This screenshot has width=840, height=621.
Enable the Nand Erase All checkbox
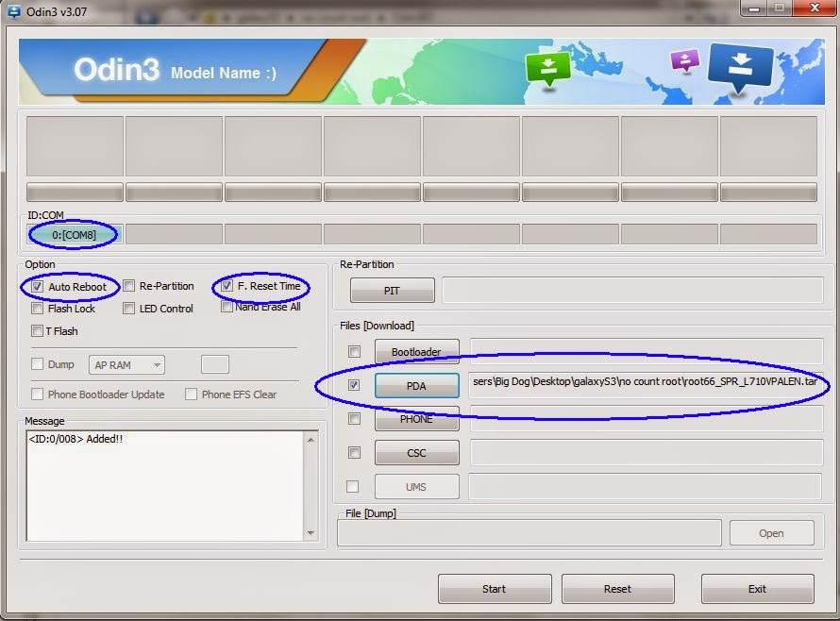point(227,307)
